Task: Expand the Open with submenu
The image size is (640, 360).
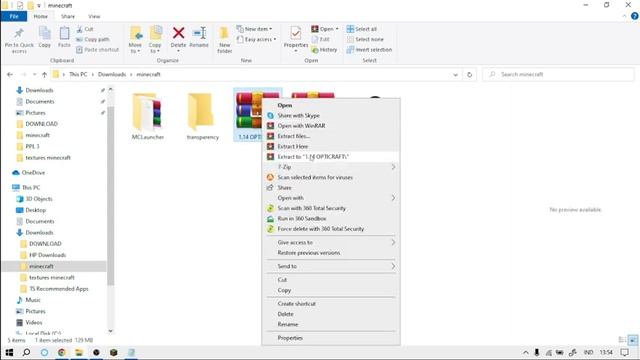Action: 331,198
